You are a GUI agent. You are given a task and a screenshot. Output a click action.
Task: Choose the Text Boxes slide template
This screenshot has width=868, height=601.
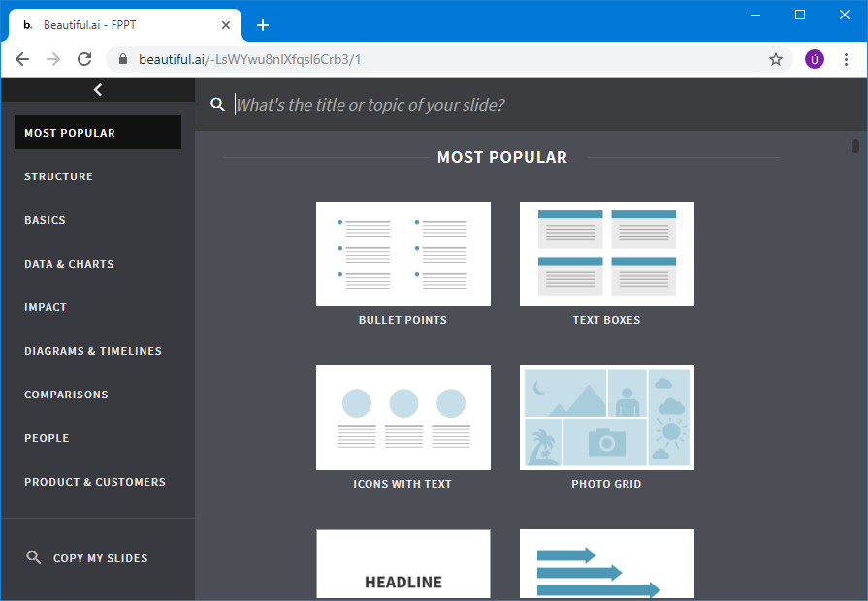tap(606, 254)
